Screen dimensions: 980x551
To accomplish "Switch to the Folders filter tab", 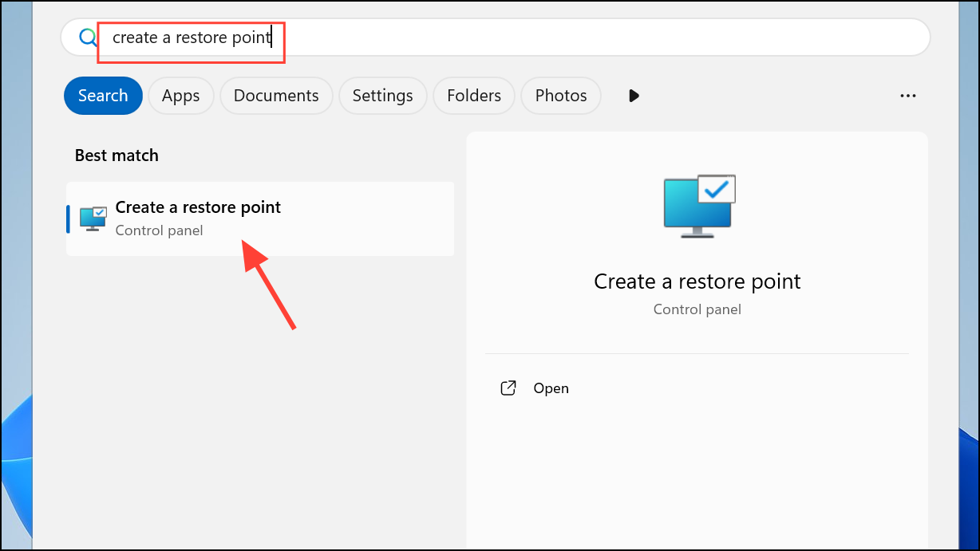I will [x=474, y=96].
